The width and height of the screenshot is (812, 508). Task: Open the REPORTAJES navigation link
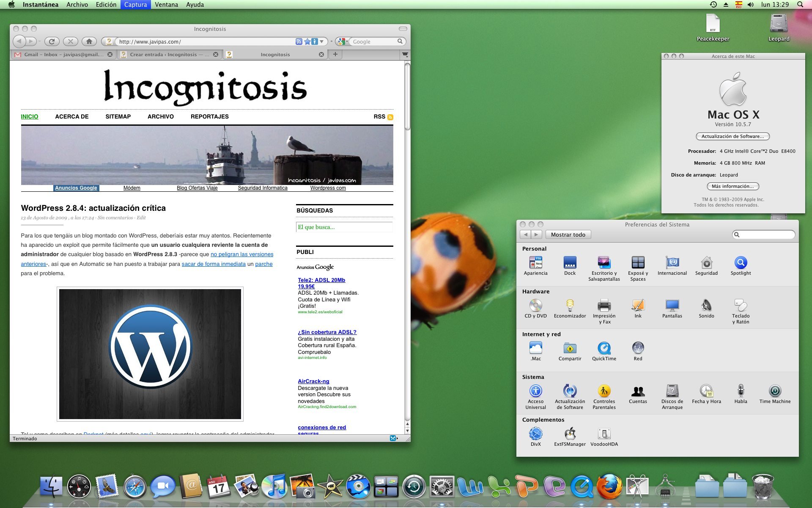pos(209,116)
